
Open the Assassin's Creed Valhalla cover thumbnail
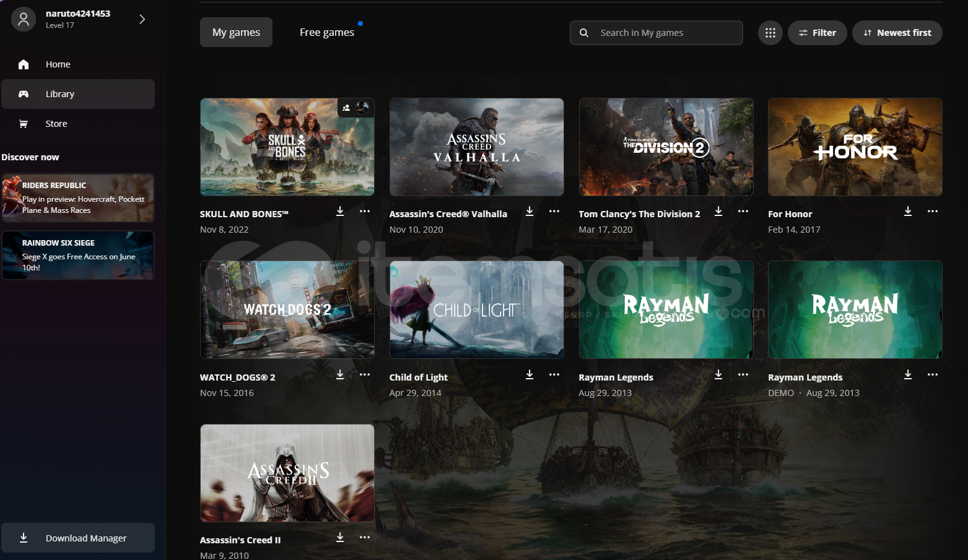click(x=477, y=147)
